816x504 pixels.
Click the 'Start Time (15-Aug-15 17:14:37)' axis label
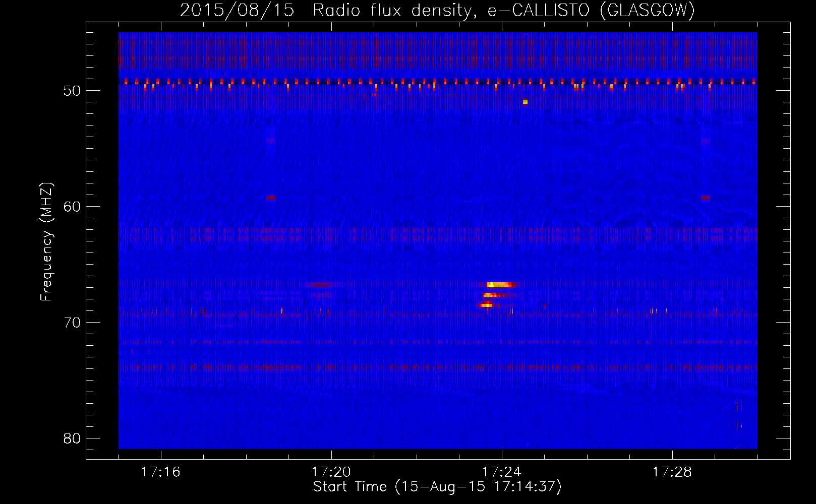point(437,487)
